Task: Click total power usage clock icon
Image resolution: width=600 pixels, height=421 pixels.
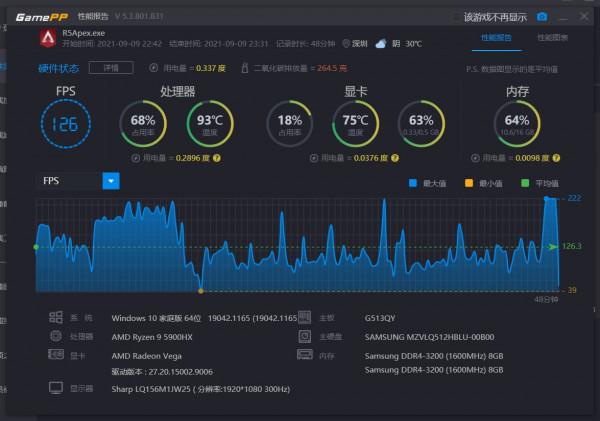Action: coord(153,68)
